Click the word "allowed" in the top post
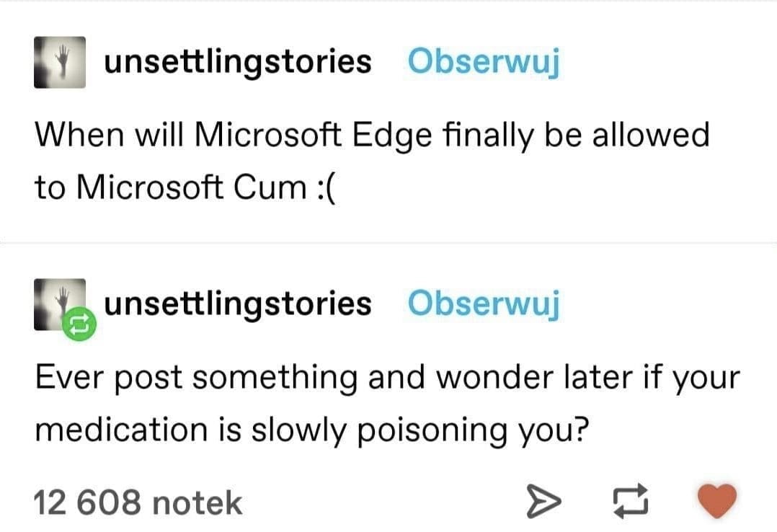This screenshot has width=777, height=532. (x=650, y=134)
